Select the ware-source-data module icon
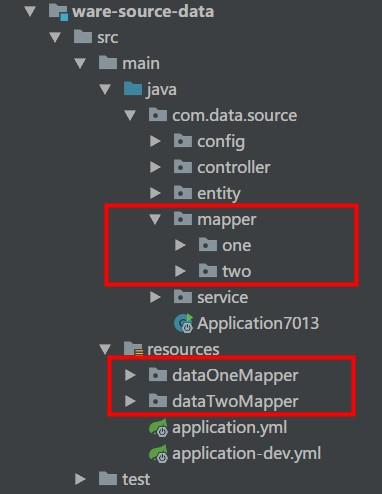 [58, 12]
